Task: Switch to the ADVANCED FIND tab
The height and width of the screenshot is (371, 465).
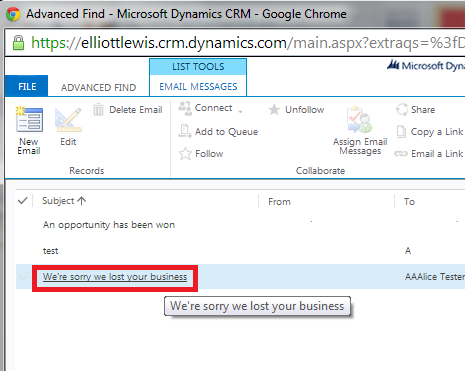Action: point(98,87)
